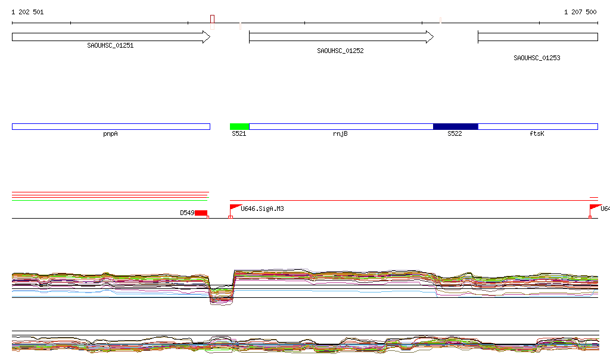This screenshot has height=364, width=610.
Task: Click the expression dip between pnpA and rnjB
Action: point(221,296)
